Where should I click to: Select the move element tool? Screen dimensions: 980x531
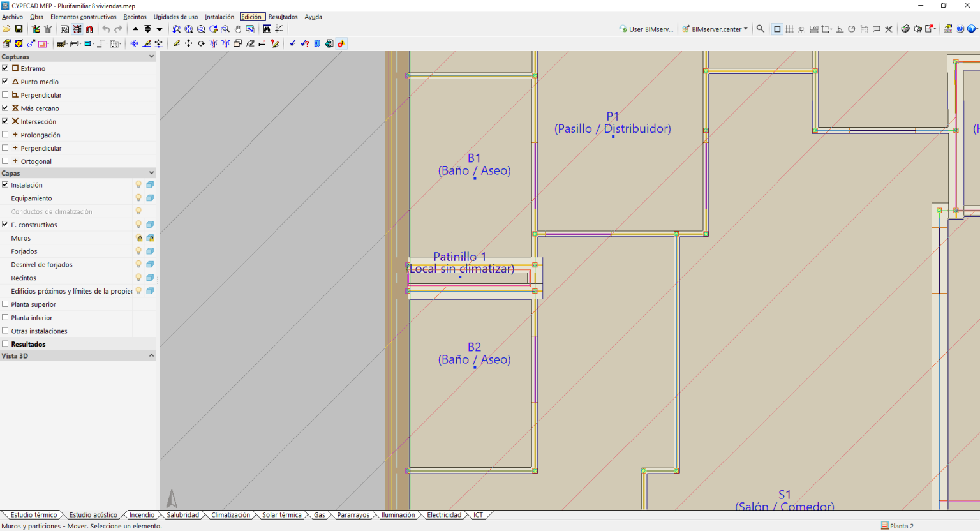click(189, 43)
